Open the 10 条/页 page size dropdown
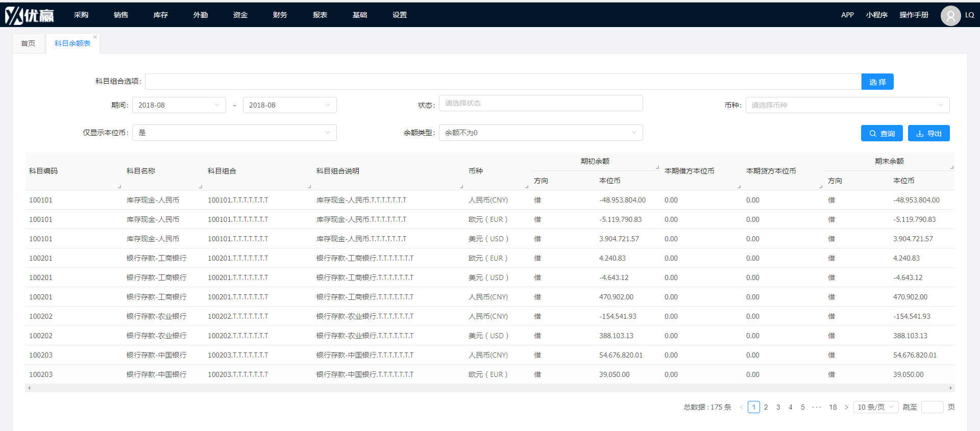Viewport: 980px width, 431px height. coord(876,407)
